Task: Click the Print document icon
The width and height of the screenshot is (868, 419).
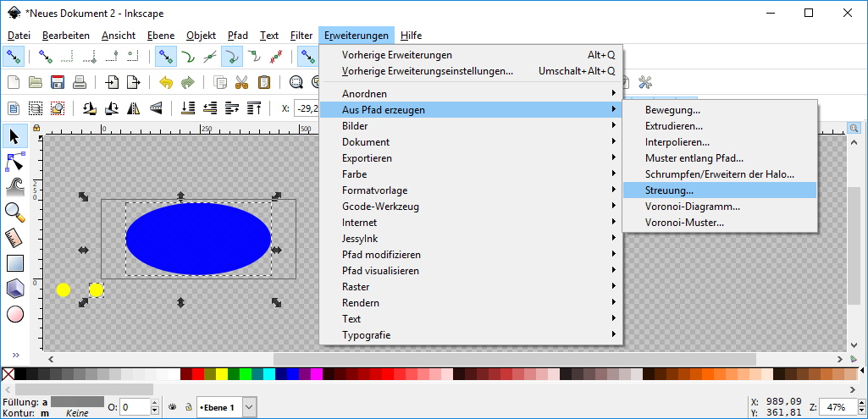Action: tap(79, 82)
